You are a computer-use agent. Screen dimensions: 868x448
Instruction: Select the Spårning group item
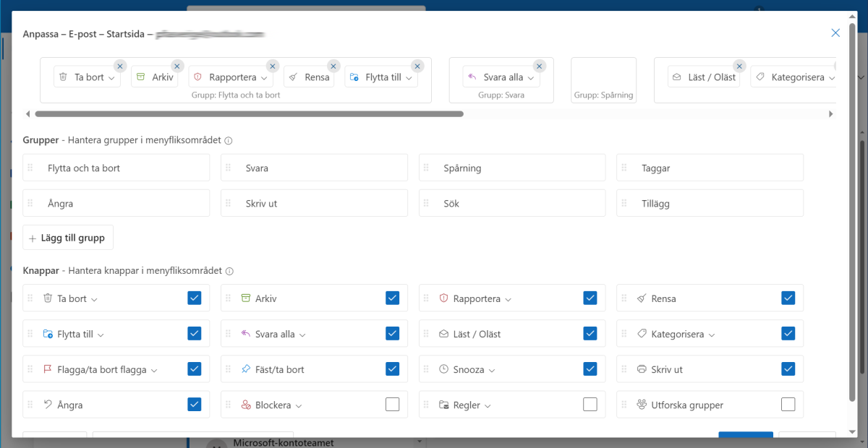pyautogui.click(x=511, y=168)
